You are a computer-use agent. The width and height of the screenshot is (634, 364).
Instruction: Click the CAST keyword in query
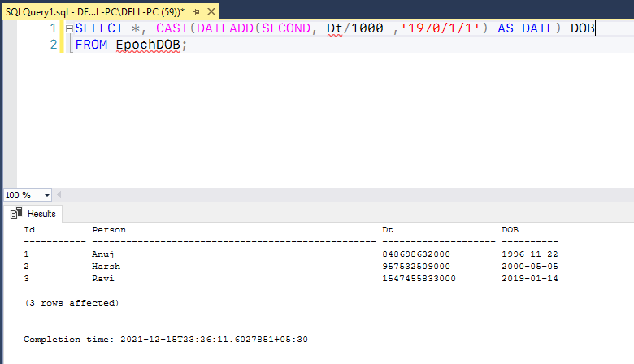click(x=172, y=28)
